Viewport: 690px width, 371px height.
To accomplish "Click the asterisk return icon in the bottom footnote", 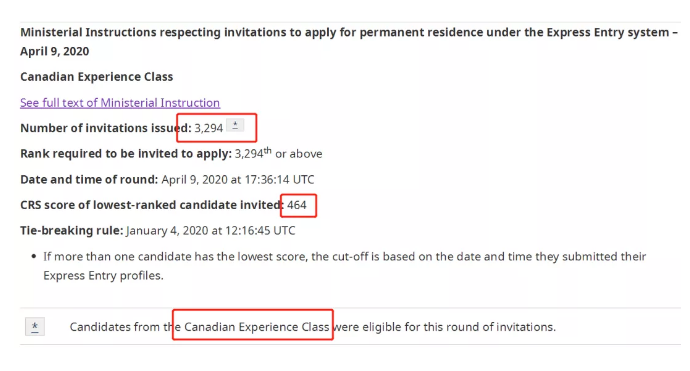I will click(x=35, y=327).
